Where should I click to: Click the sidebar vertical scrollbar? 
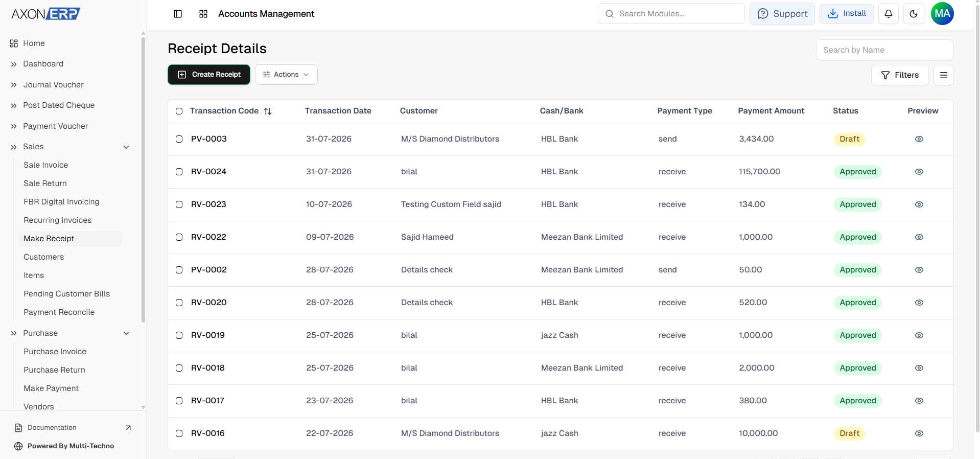point(143,179)
